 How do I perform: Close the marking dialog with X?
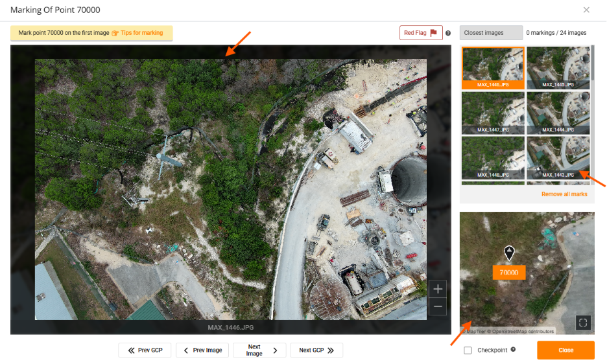[586, 10]
